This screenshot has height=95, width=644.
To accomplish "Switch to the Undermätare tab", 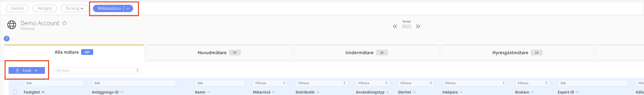I will [x=366, y=52].
